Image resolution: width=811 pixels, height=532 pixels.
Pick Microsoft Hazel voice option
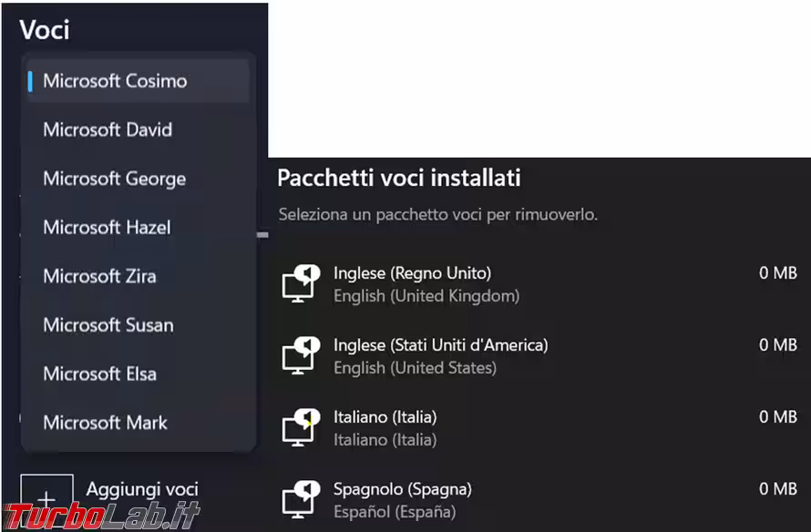pos(107,227)
